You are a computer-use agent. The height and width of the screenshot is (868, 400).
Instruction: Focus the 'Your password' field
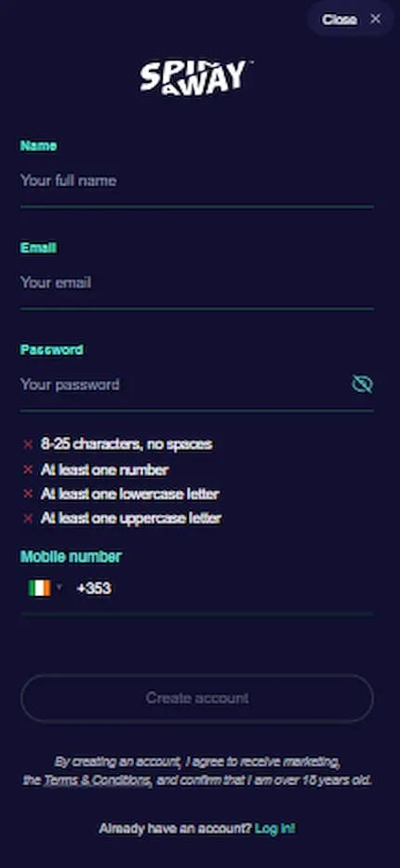pos(182,385)
